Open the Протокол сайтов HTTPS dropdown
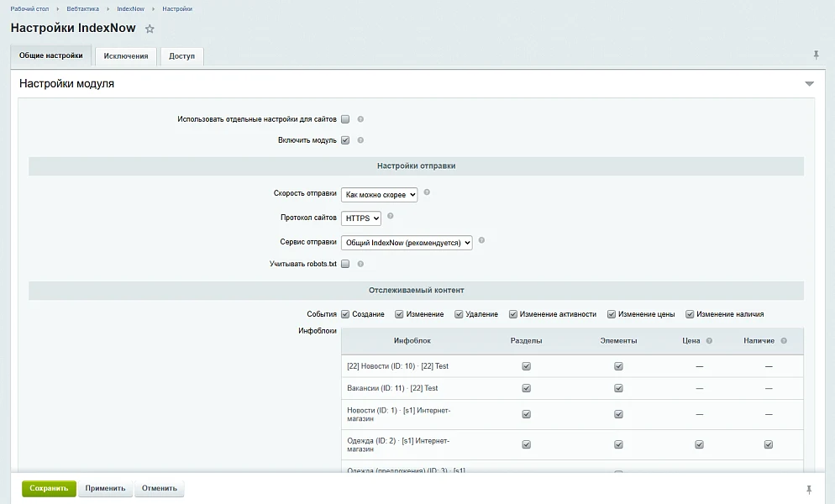Screen dimensions: 835x504 [x=361, y=218]
